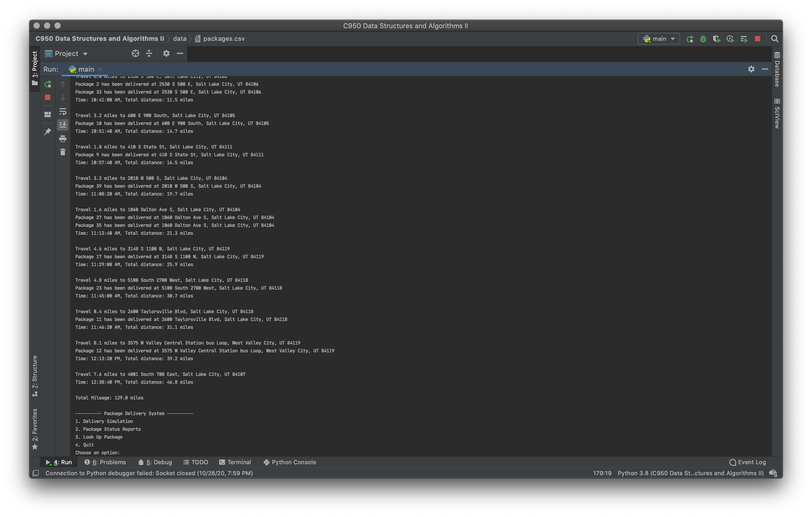This screenshot has height=517, width=812.
Task: Click the data breadcrumb folder
Action: click(x=179, y=39)
